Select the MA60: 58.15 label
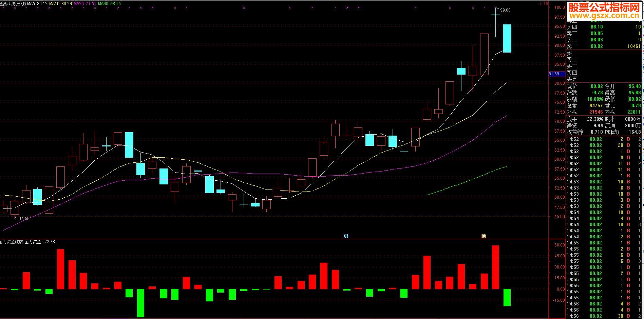 tap(109, 3)
